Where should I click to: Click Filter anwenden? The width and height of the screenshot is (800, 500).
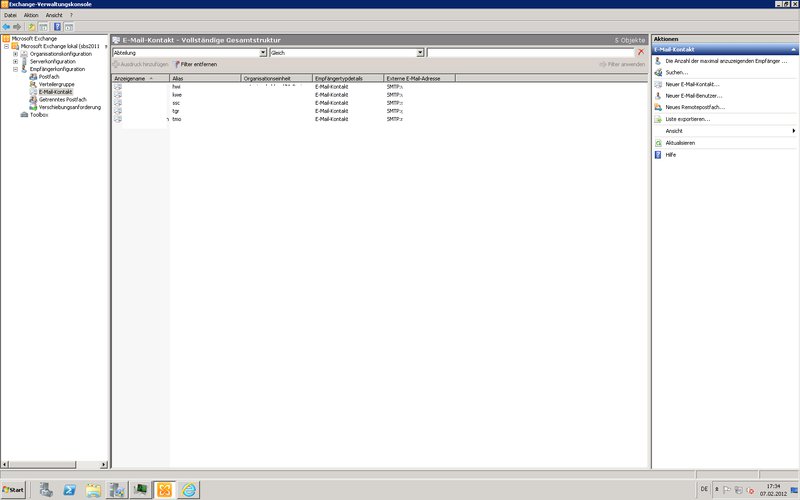pos(622,64)
